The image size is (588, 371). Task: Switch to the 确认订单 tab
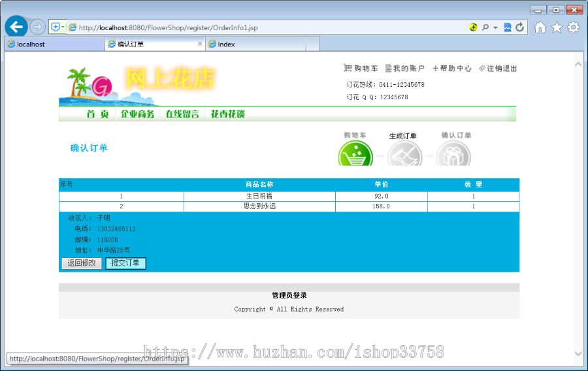(155, 44)
